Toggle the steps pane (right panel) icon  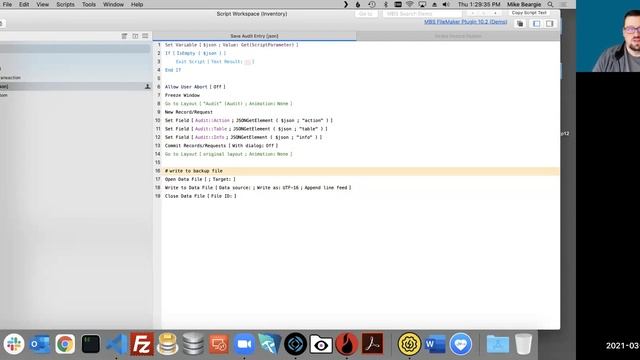click(x=549, y=24)
